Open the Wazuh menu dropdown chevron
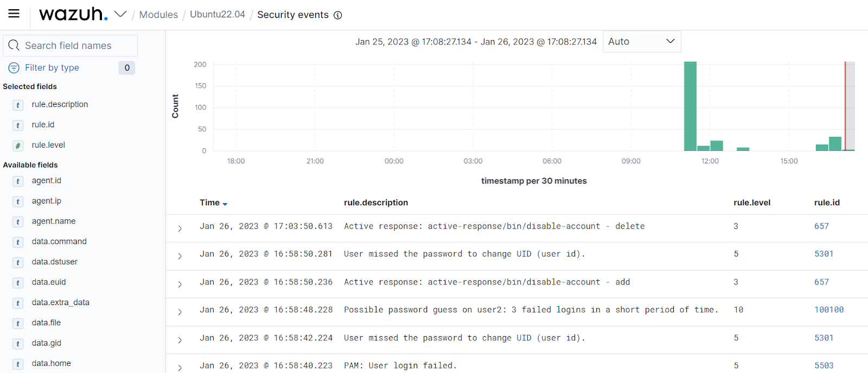Viewport: 868px width, 373px height. click(x=120, y=14)
